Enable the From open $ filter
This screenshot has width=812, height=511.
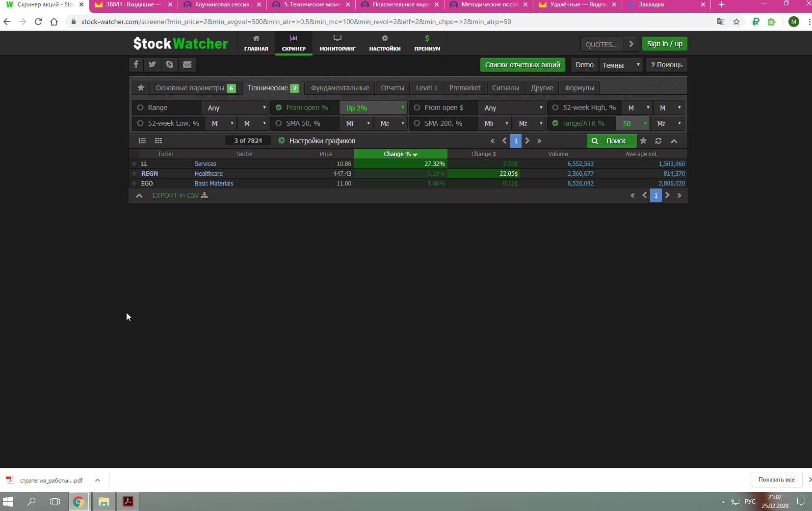[417, 108]
